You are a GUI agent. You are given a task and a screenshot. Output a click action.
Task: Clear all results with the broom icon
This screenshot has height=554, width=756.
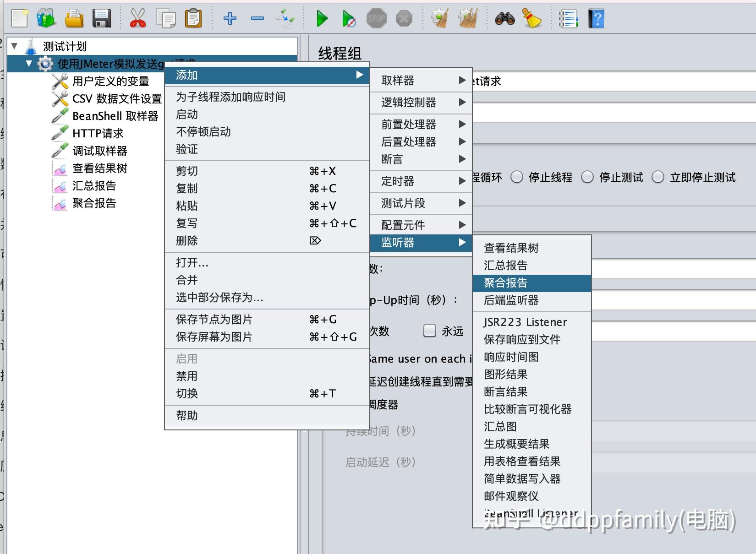click(532, 18)
